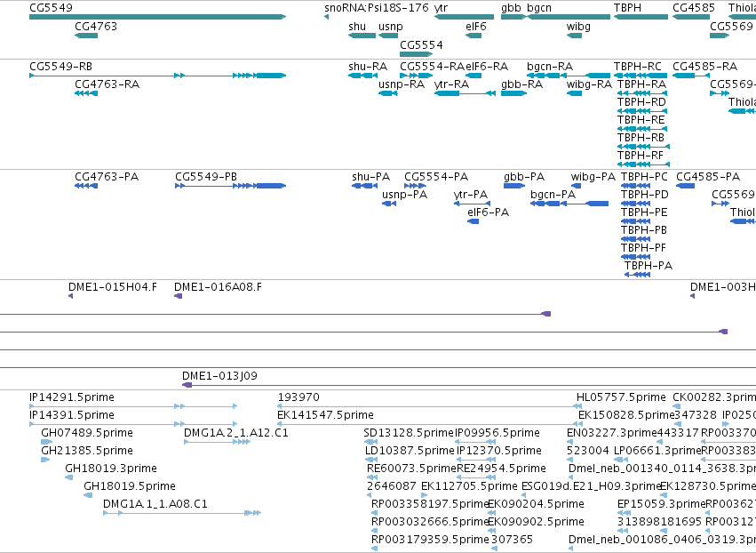
Task: Select the TBPH-PA protein label
Action: tap(649, 266)
